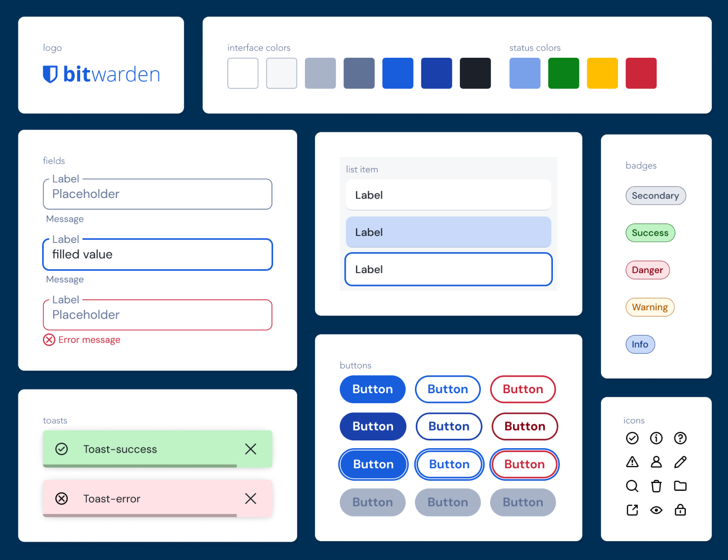Click the 'list item' heading
This screenshot has width=728, height=560.
(362, 169)
